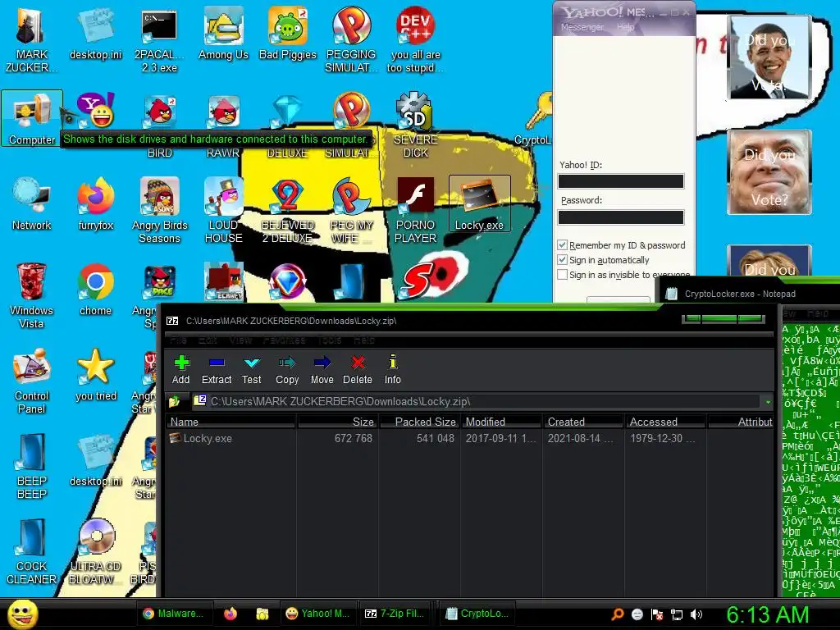Click the Firefox quick launch taskbar icon
840x630 pixels.
(x=231, y=614)
